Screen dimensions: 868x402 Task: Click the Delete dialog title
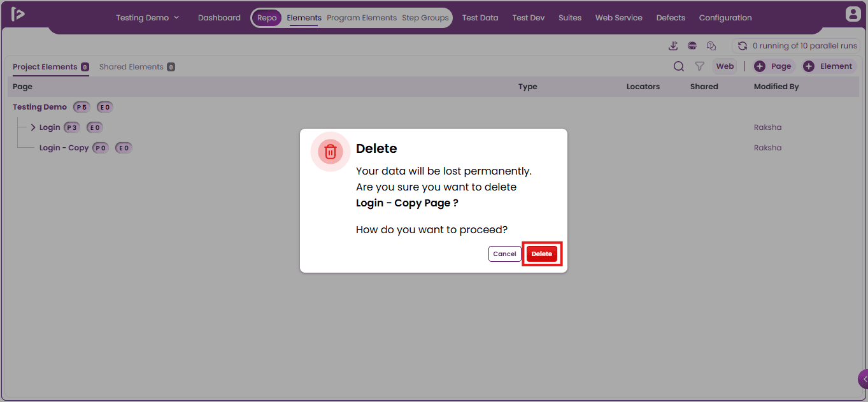(x=376, y=148)
